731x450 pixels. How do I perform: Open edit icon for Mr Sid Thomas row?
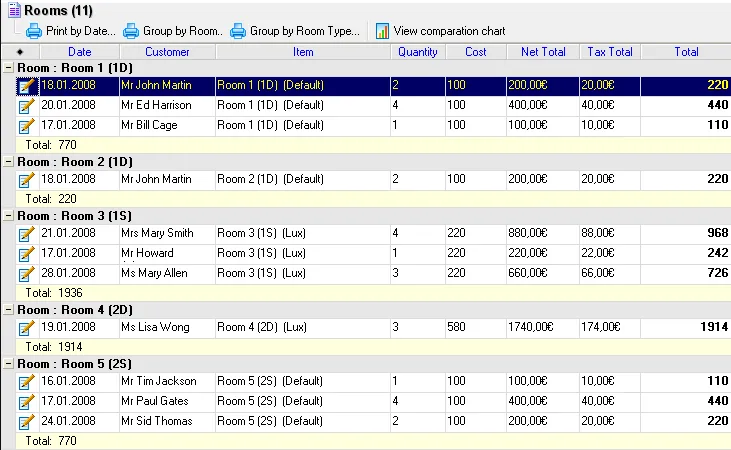[27, 423]
